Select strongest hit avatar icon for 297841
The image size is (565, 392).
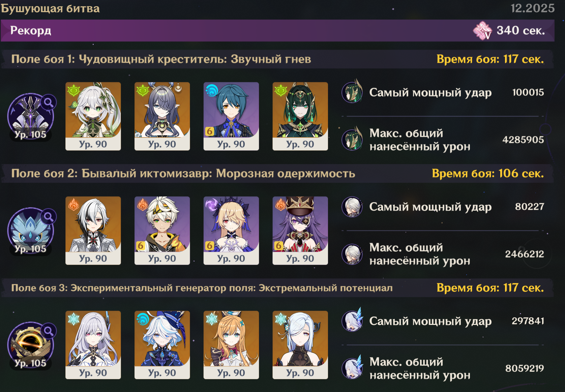(x=352, y=321)
